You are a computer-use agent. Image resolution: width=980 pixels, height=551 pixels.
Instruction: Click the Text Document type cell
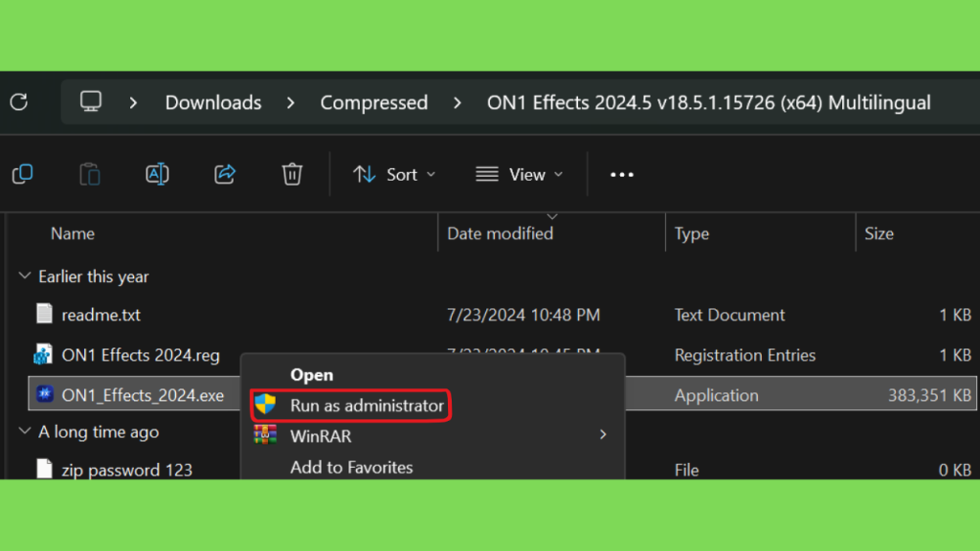[729, 315]
